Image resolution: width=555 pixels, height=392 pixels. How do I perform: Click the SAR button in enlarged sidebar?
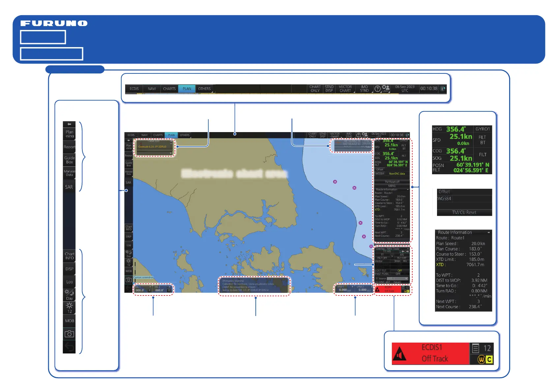coord(69,187)
